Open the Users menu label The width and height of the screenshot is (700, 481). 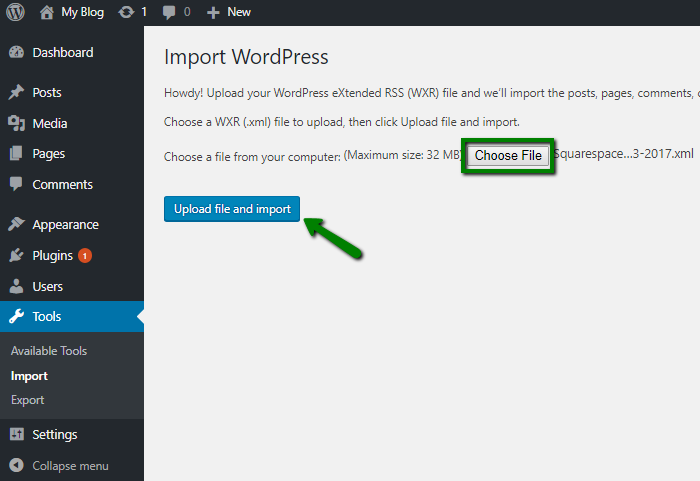[48, 287]
